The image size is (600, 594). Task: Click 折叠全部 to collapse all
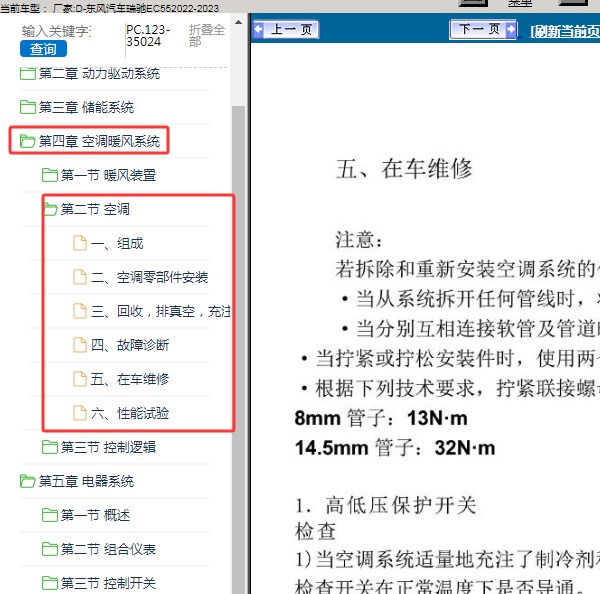207,35
